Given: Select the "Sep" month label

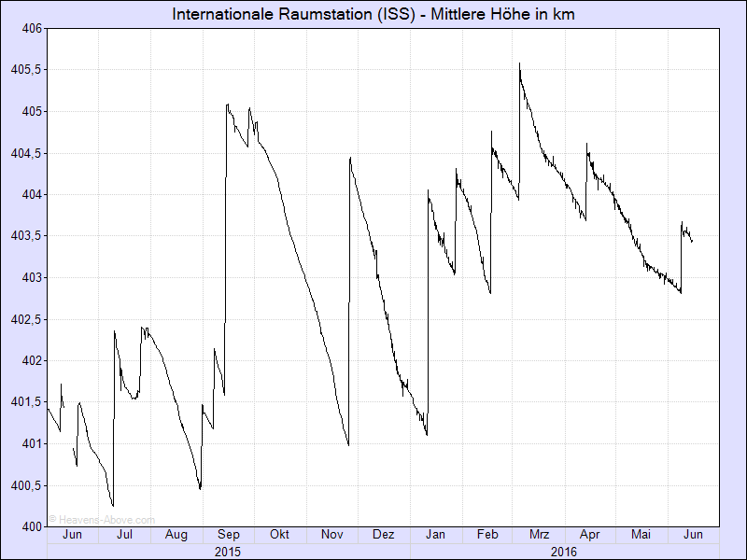Looking at the screenshot, I should click(x=228, y=535).
